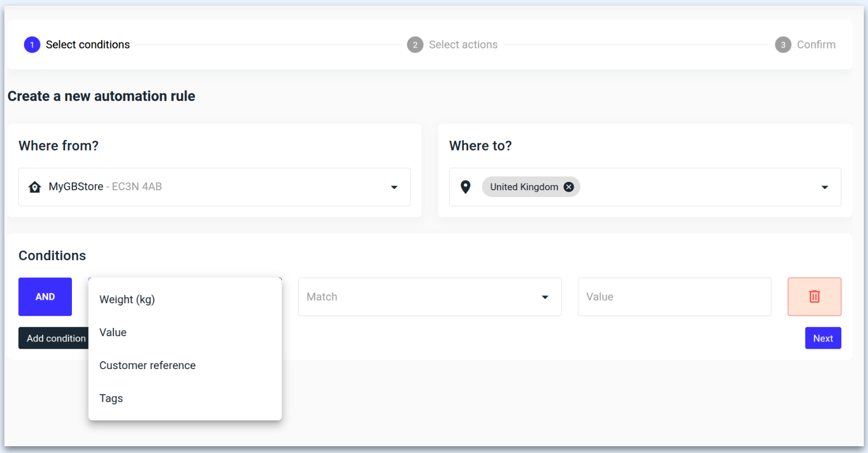The height and width of the screenshot is (453, 868).
Task: Click the Next button
Action: (x=823, y=338)
